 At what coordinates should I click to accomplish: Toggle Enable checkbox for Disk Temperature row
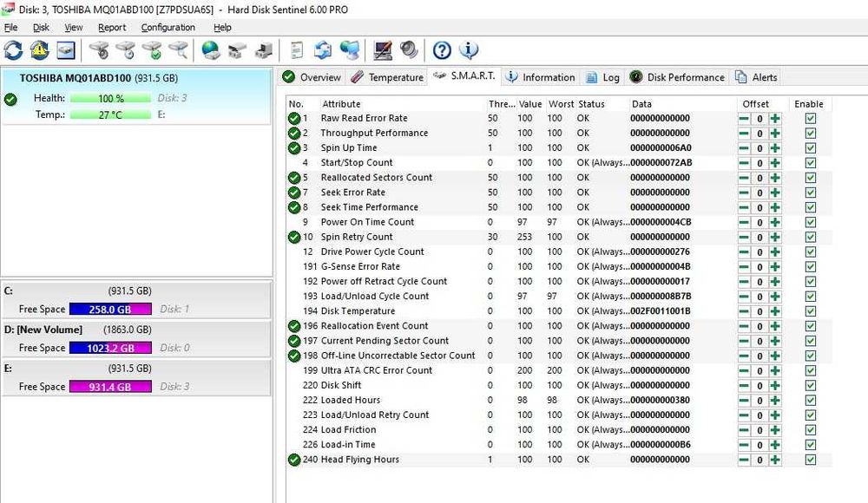tap(810, 311)
